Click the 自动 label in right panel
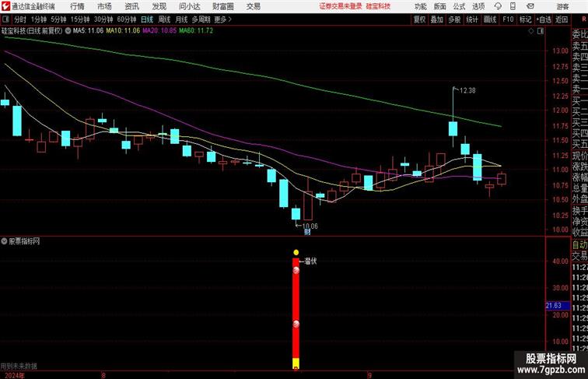 pyautogui.click(x=580, y=245)
